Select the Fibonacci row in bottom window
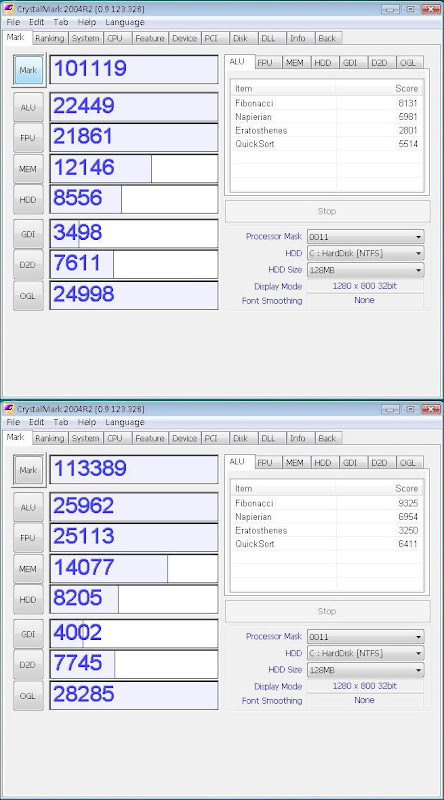This screenshot has width=444, height=800. click(x=327, y=503)
